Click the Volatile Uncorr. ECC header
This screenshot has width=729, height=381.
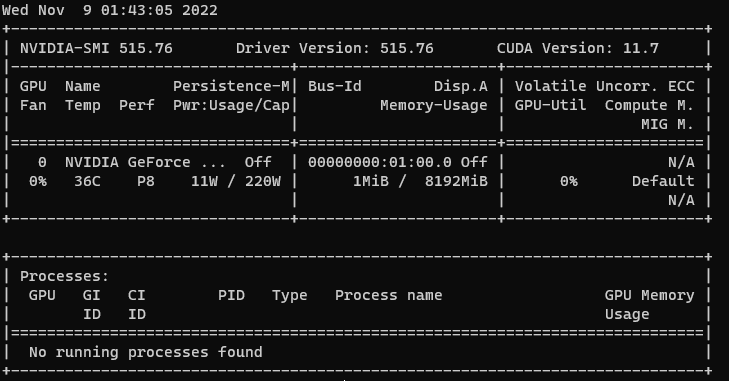605,87
